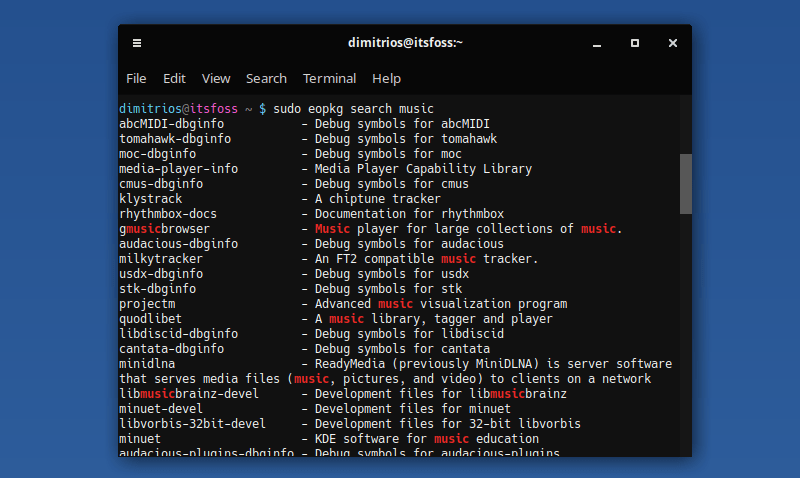Image resolution: width=800 pixels, height=478 pixels.
Task: Open the Help menu
Action: (x=386, y=79)
